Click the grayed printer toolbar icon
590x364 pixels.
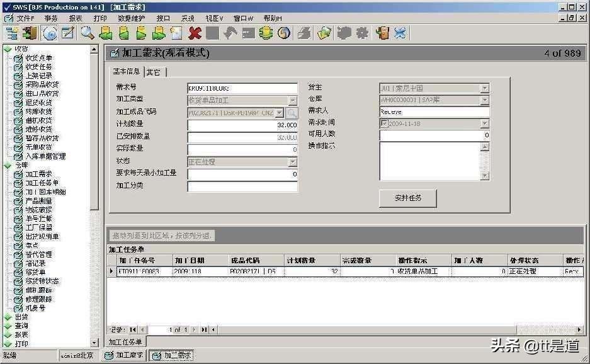pyautogui.click(x=305, y=33)
